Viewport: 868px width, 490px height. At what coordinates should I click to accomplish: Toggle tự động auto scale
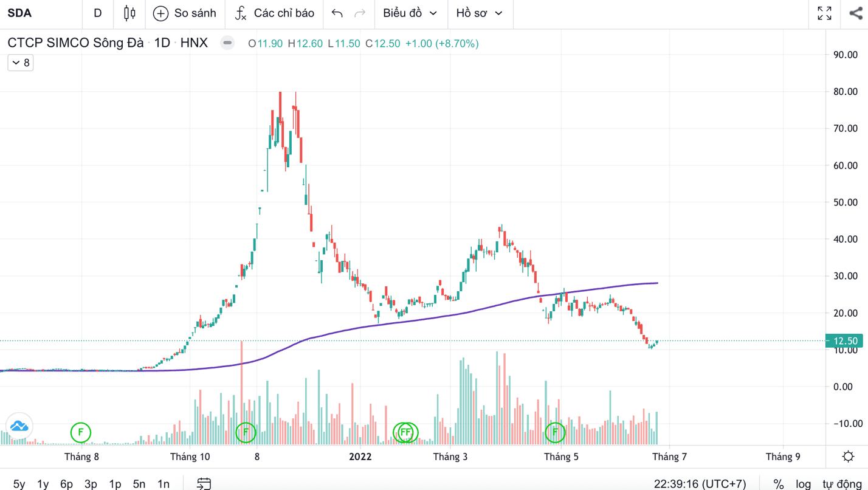coord(842,484)
